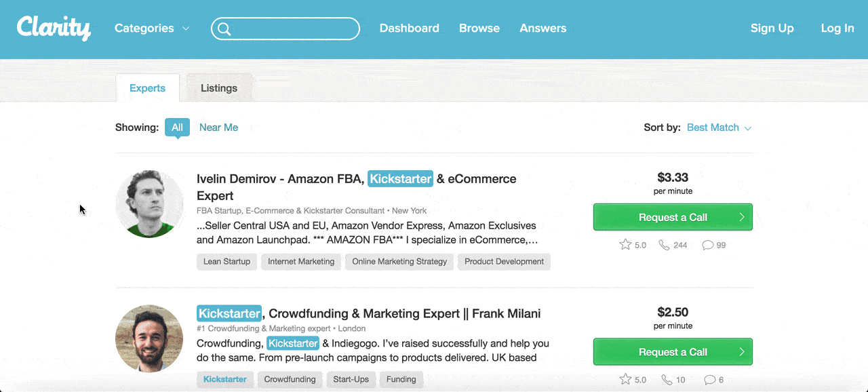Click the star rating icon for Ivelin Demirov
The height and width of the screenshot is (392, 868).
tap(625, 244)
